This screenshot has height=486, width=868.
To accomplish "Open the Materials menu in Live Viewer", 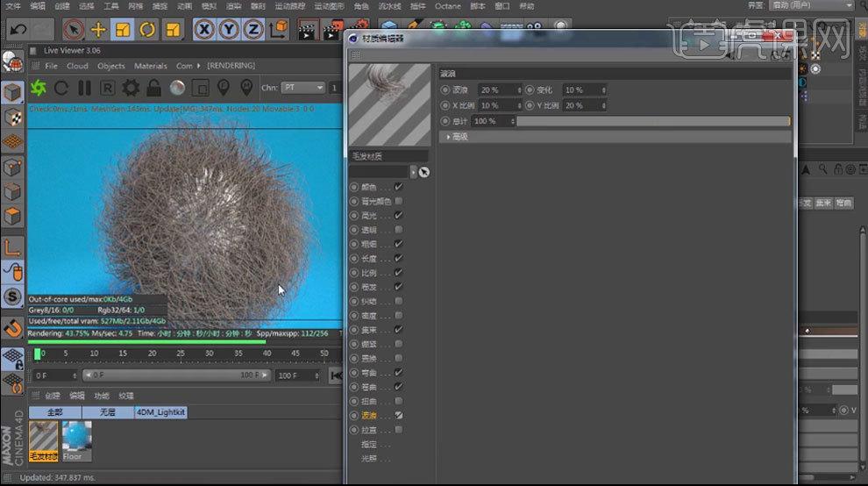I will pos(150,66).
